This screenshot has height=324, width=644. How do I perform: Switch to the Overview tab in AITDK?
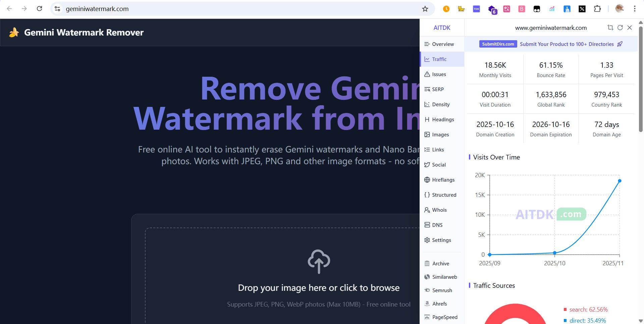(442, 44)
